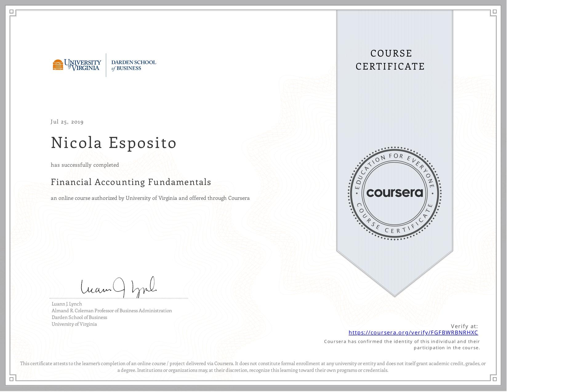This screenshot has height=392, width=586.
Task: Click the Luann J. Lynch handwritten signature
Action: (x=118, y=287)
